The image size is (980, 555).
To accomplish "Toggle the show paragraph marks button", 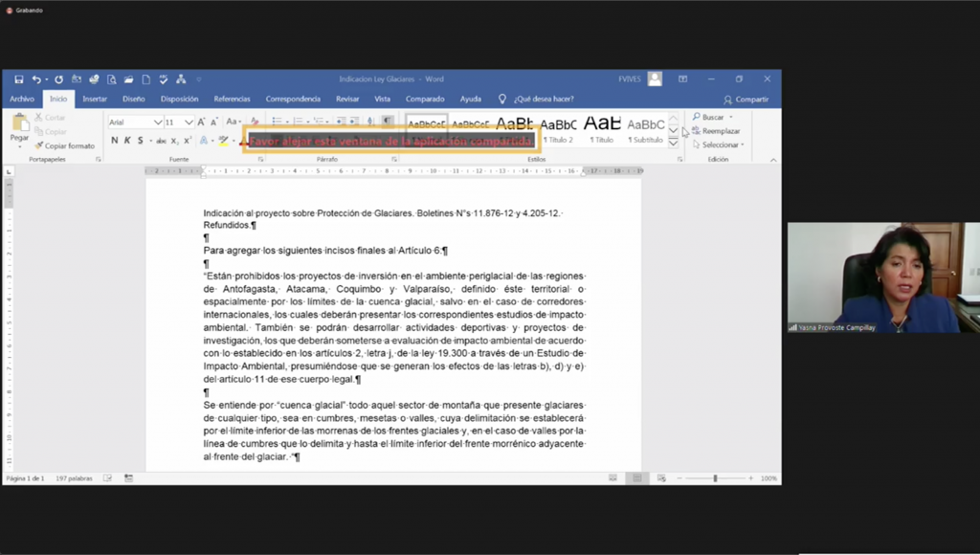I will click(x=388, y=121).
